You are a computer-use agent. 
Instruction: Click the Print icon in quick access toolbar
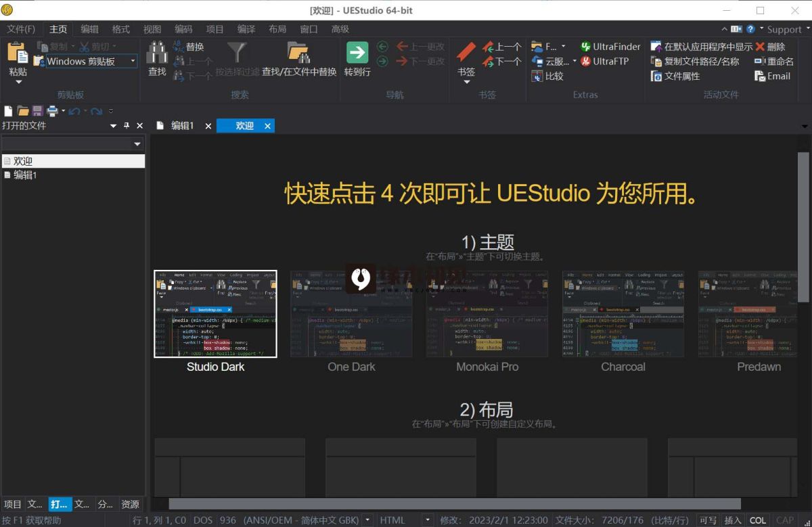coord(52,111)
